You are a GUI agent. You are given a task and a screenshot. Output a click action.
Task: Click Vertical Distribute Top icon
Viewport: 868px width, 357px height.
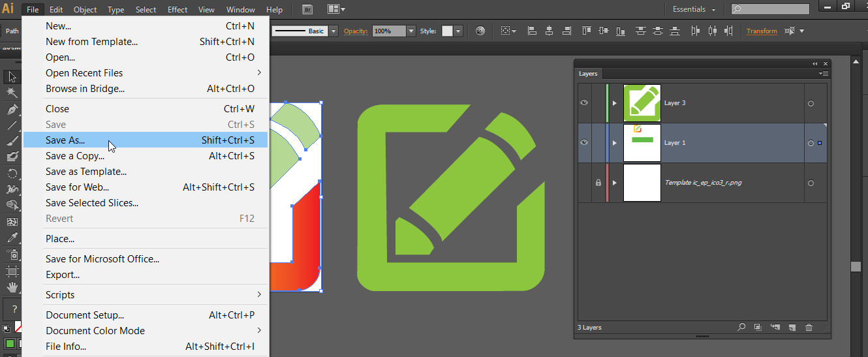(642, 31)
